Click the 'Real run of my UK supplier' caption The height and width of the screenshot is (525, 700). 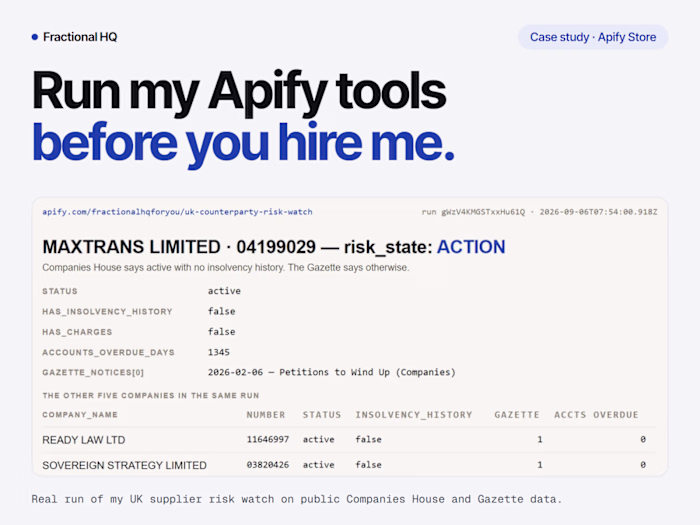(x=296, y=499)
